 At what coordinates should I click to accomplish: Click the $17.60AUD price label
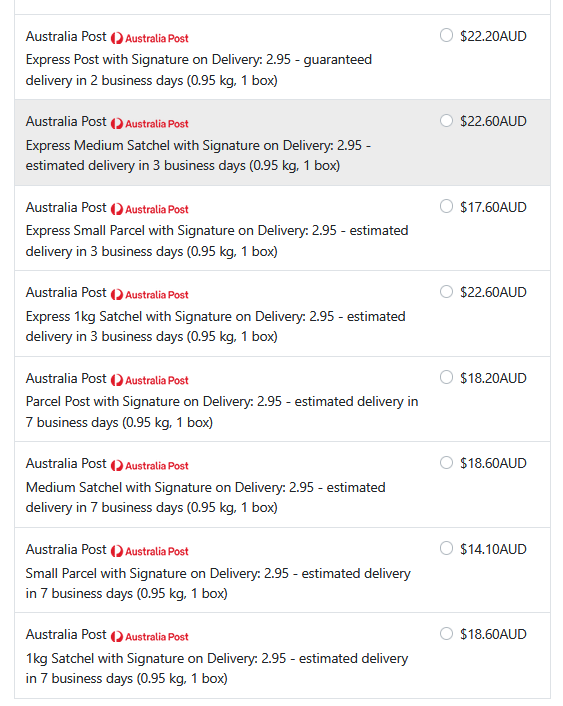point(493,207)
